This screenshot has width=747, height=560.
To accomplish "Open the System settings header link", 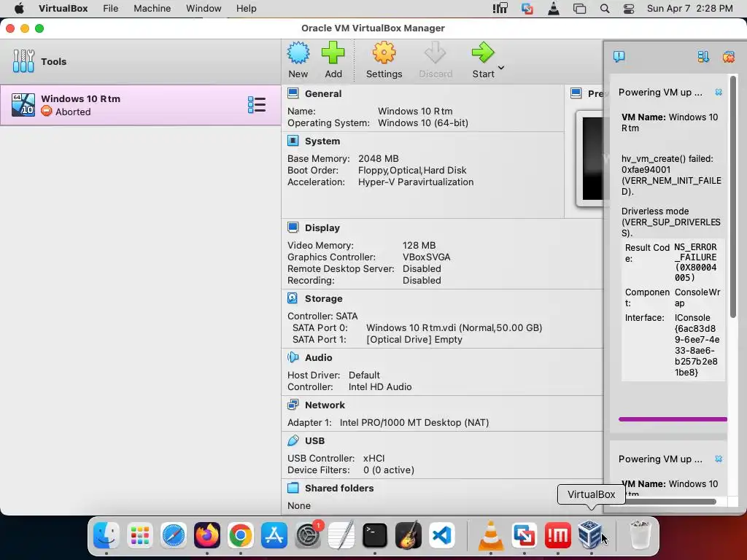I will (322, 141).
